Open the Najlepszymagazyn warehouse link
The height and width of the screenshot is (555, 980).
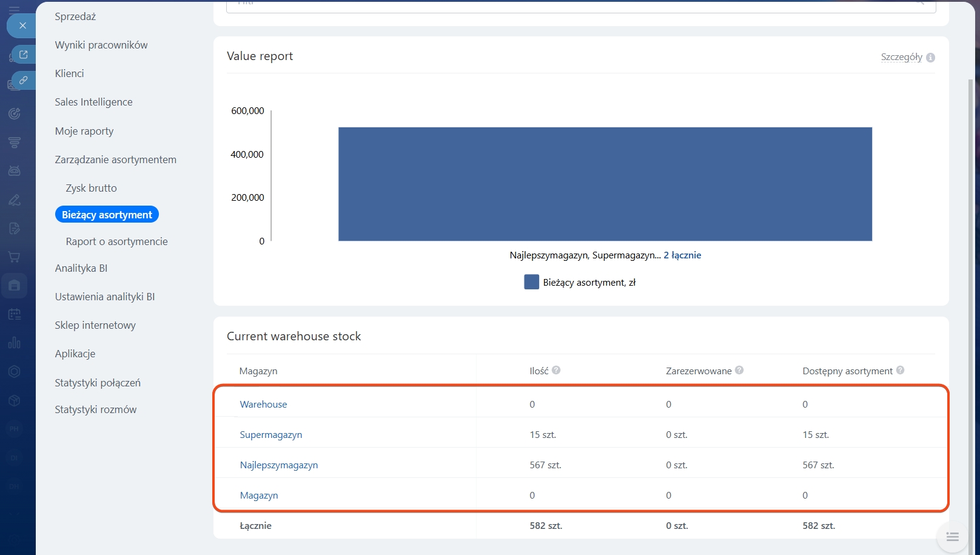point(278,465)
